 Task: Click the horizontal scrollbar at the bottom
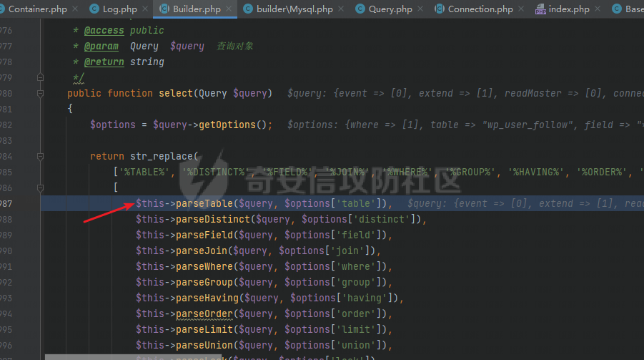pyautogui.click(x=214, y=356)
